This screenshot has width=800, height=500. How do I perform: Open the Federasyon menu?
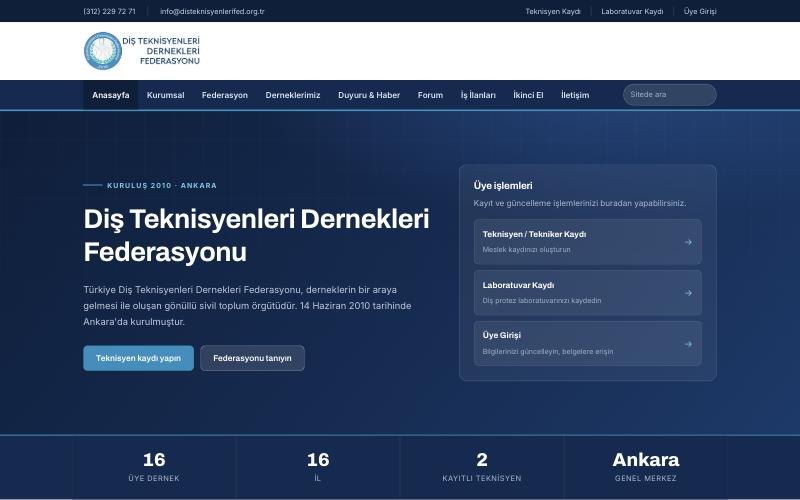pos(224,95)
